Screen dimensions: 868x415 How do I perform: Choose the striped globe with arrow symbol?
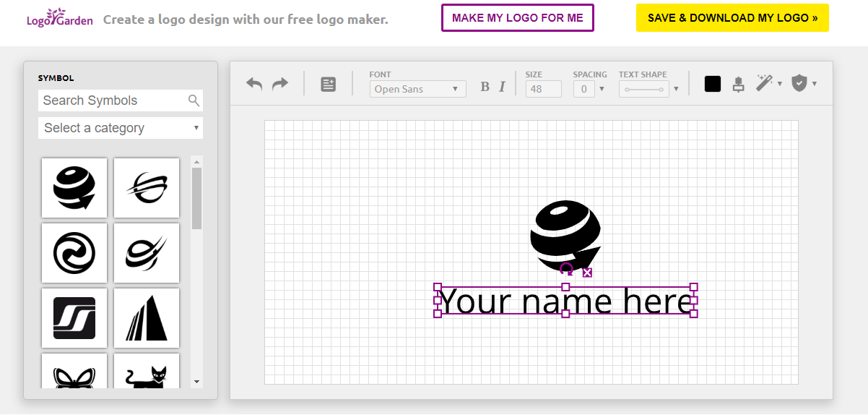coord(74,188)
